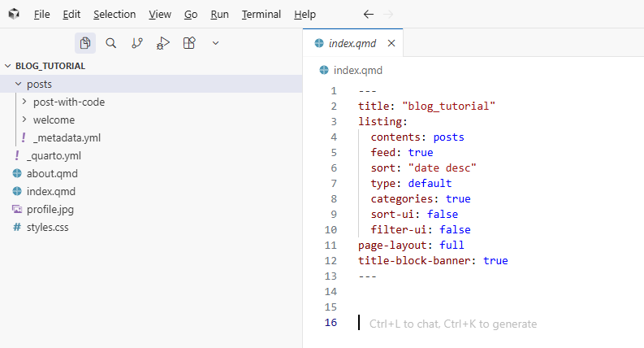Open the Extensions view icon
This screenshot has width=644, height=348.
(189, 43)
